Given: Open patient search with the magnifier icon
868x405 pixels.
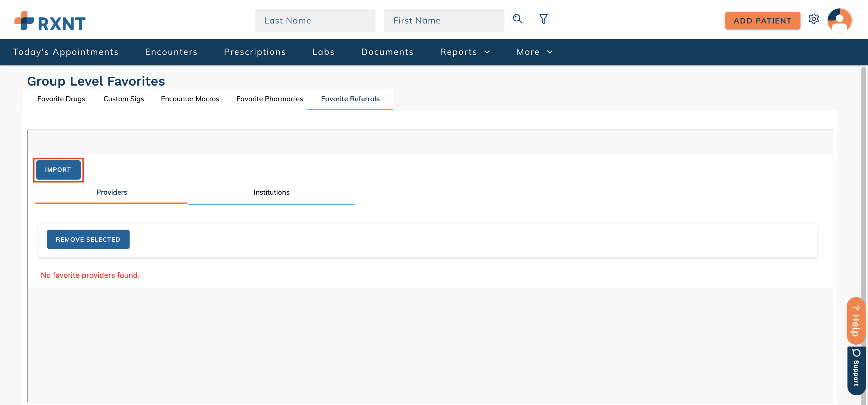Looking at the screenshot, I should [x=517, y=20].
